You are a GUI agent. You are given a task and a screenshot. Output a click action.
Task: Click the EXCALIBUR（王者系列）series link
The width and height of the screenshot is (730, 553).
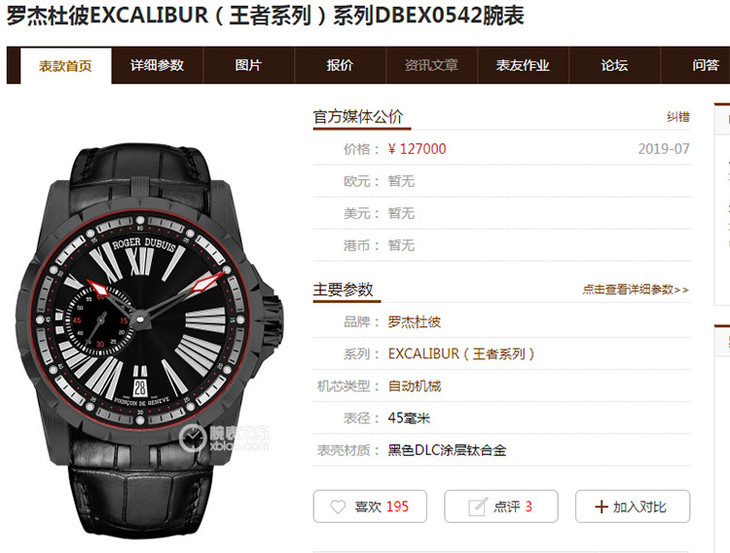(x=461, y=354)
